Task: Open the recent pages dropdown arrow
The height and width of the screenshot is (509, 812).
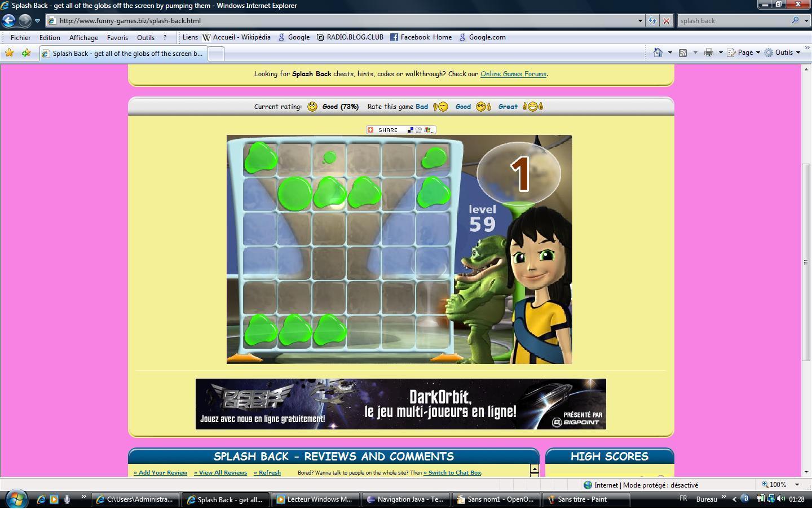Action: pos(37,21)
